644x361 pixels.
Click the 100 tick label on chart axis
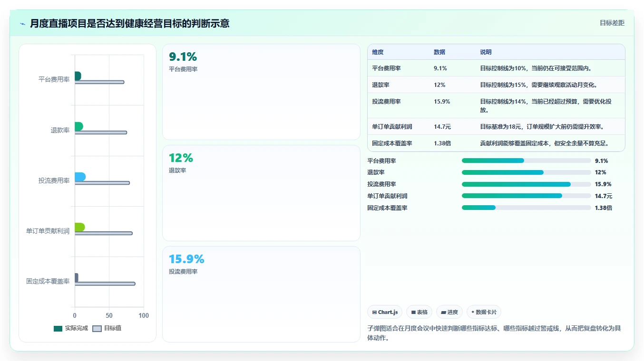coord(144,315)
